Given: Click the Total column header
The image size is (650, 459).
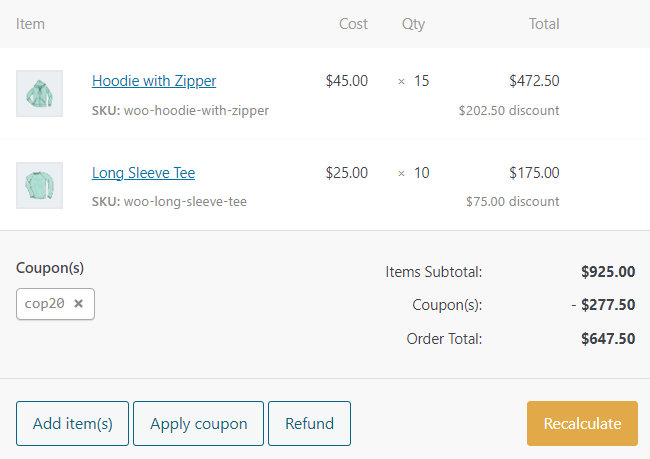Looking at the screenshot, I should pyautogui.click(x=544, y=24).
